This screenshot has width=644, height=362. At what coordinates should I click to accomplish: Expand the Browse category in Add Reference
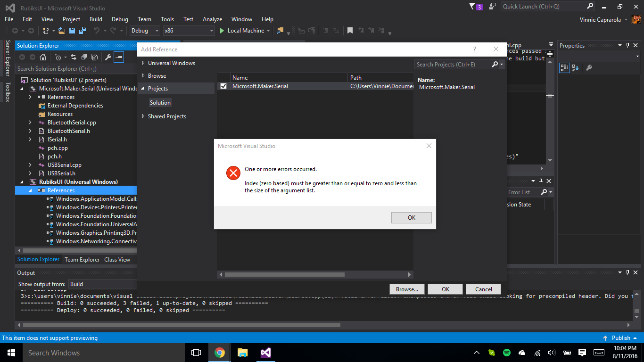tap(143, 76)
